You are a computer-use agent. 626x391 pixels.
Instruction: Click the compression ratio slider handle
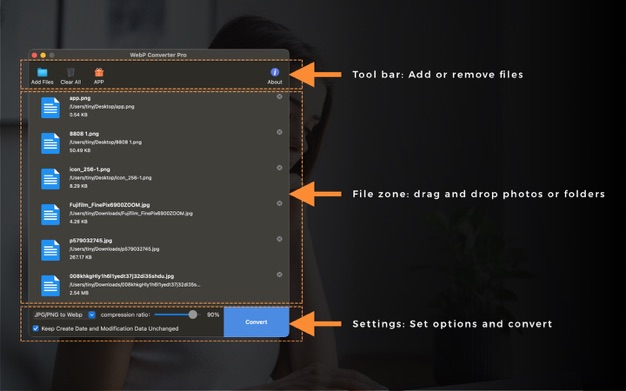193,315
